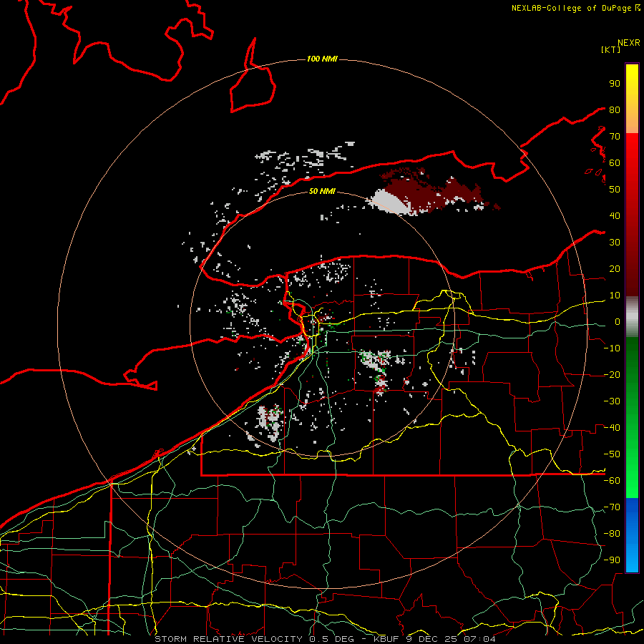Click the 100 NMI range ring label

coord(322,59)
